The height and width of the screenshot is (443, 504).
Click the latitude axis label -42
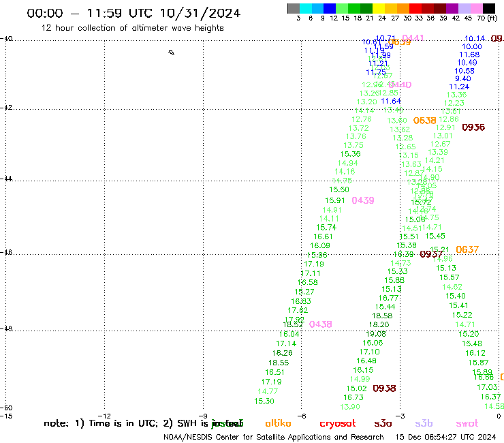coord(6,108)
